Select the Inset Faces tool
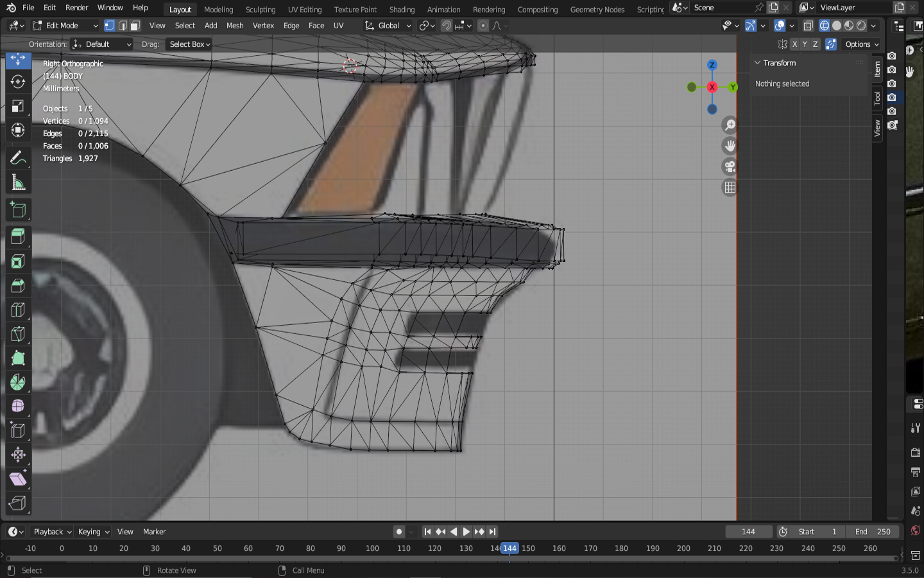Image resolution: width=924 pixels, height=578 pixels. [x=18, y=261]
